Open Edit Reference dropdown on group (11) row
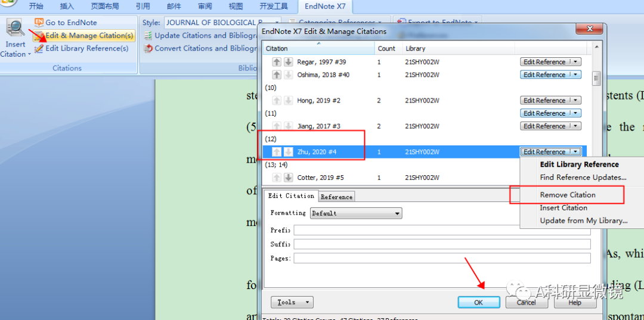Viewport: 644px width, 320px height. [575, 113]
